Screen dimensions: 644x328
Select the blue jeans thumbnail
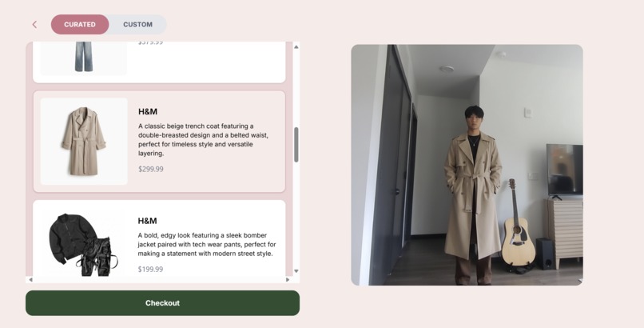pos(84,58)
